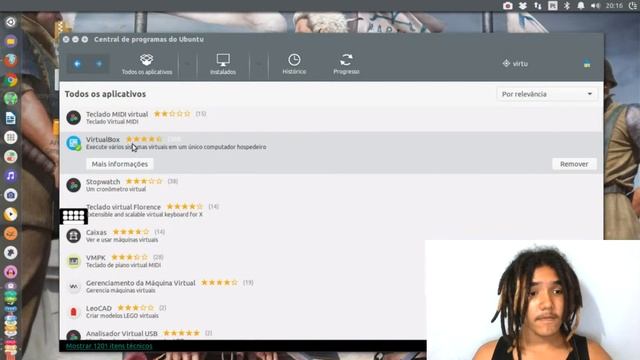The height and width of the screenshot is (360, 640).
Task: Click the 20:16 clock in the top panel
Action: 614,6
